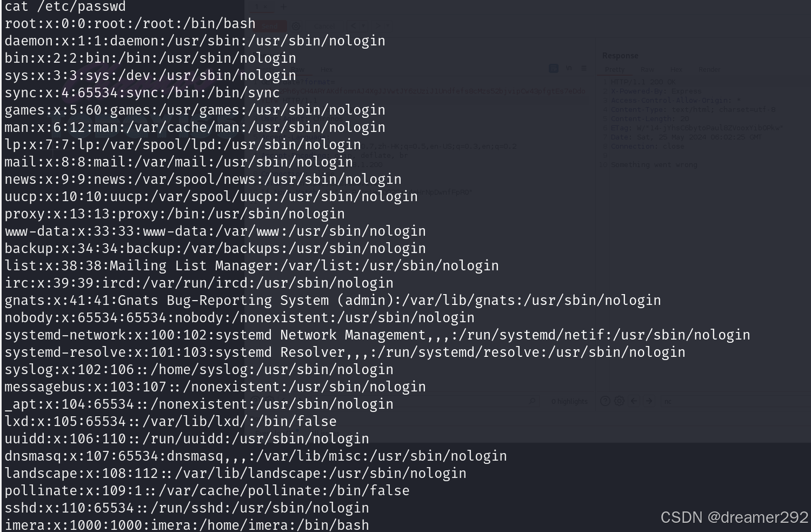Viewport: 811px width, 532px height.
Task: Click the Cancel request button
Action: [x=324, y=26]
